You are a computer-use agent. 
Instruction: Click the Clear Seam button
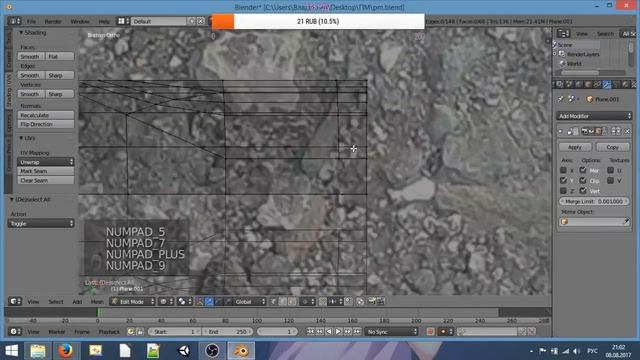(46, 180)
